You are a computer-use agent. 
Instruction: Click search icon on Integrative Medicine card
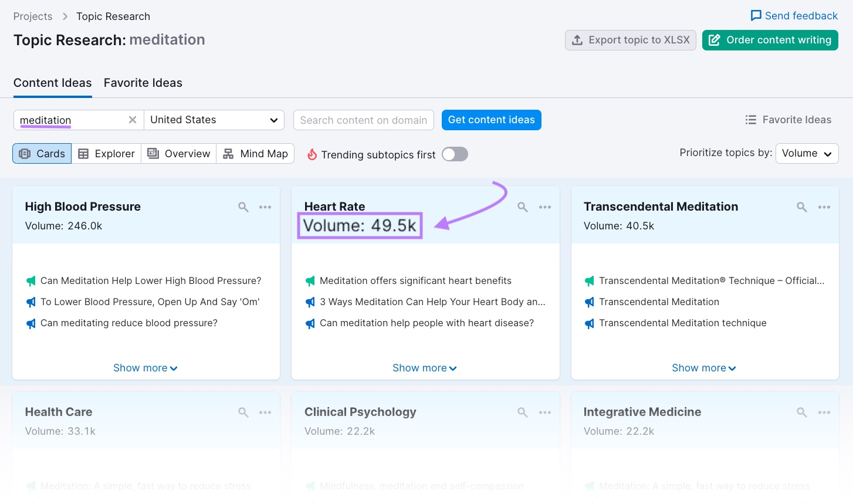[x=801, y=412]
